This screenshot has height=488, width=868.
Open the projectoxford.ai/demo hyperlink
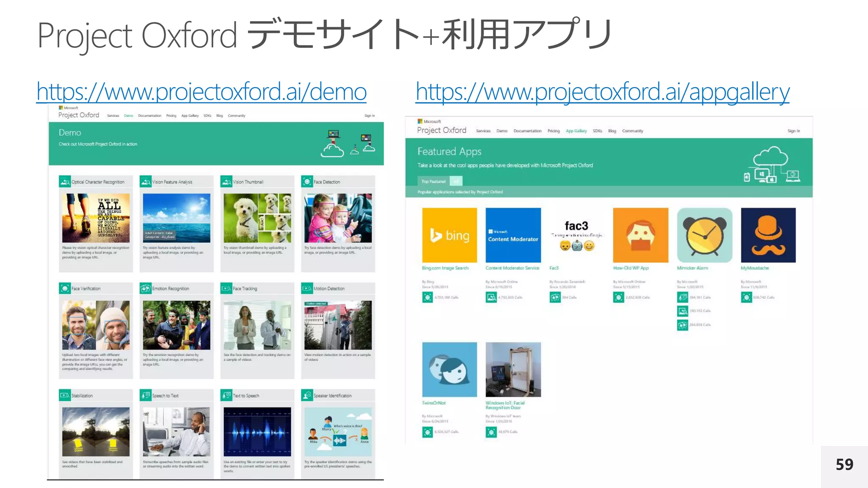tap(201, 92)
